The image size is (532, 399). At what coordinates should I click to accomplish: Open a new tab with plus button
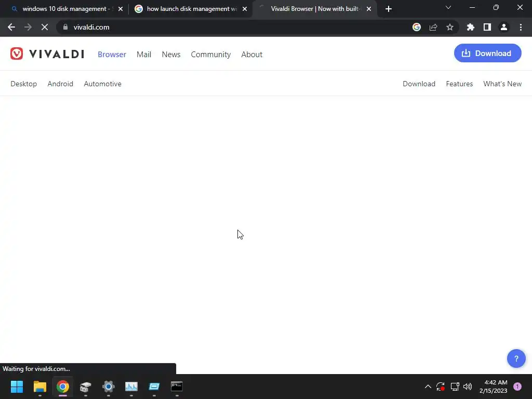[389, 9]
